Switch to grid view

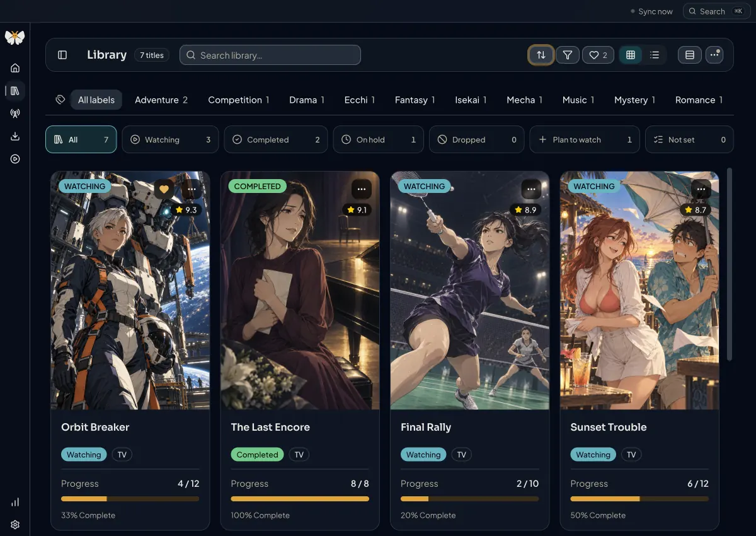pyautogui.click(x=631, y=55)
